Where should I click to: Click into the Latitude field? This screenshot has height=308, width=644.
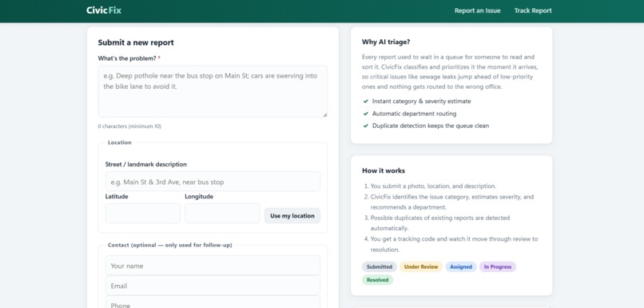142,214
